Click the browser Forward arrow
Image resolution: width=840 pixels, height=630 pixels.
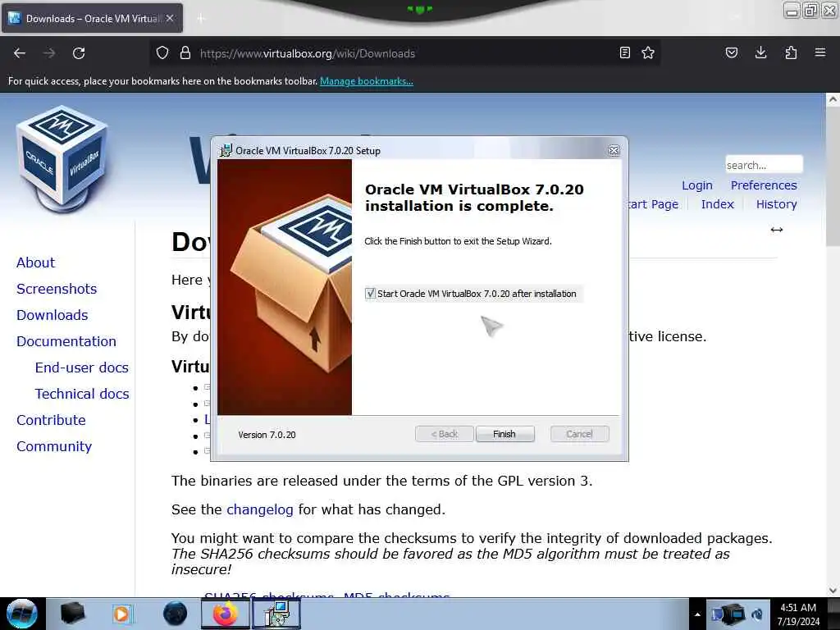49,53
